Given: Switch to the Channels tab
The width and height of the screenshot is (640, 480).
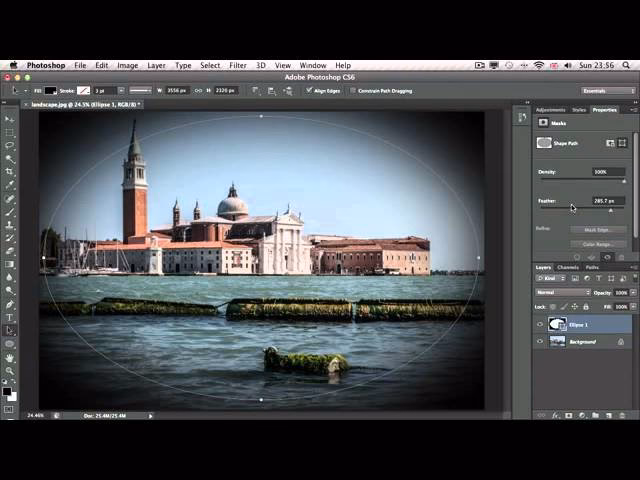Looking at the screenshot, I should click(x=568, y=267).
